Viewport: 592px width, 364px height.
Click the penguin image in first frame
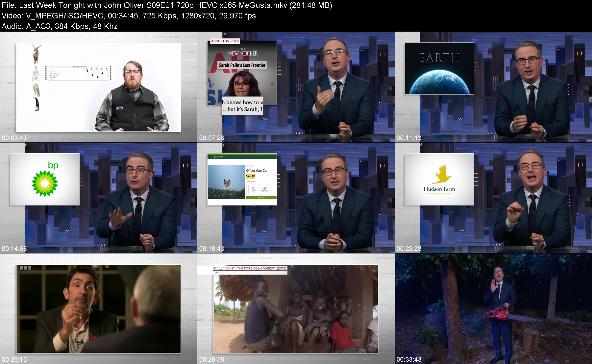coord(37,104)
